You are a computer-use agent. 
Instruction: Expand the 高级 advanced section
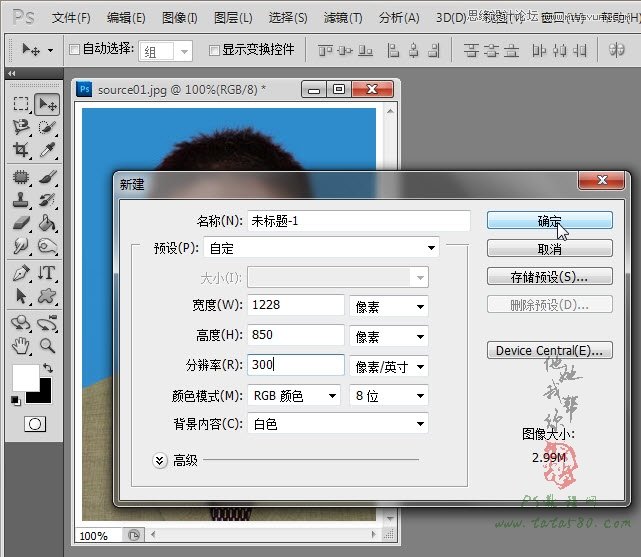pyautogui.click(x=160, y=461)
